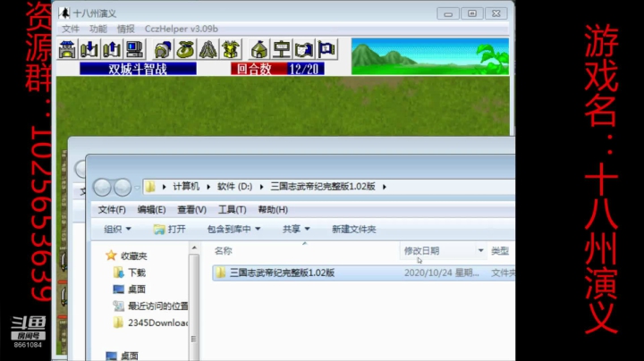Select 下载 in navigation pane
The width and height of the screenshot is (644, 361).
point(137,273)
